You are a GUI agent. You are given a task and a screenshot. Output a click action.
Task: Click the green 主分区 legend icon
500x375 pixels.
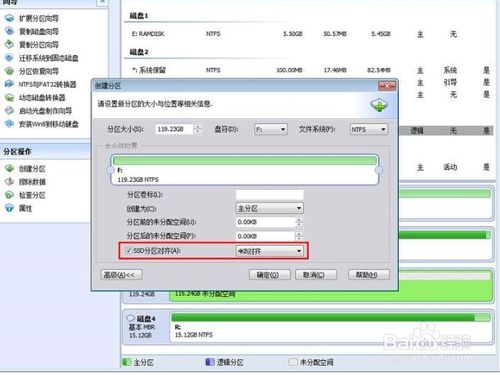point(127,362)
